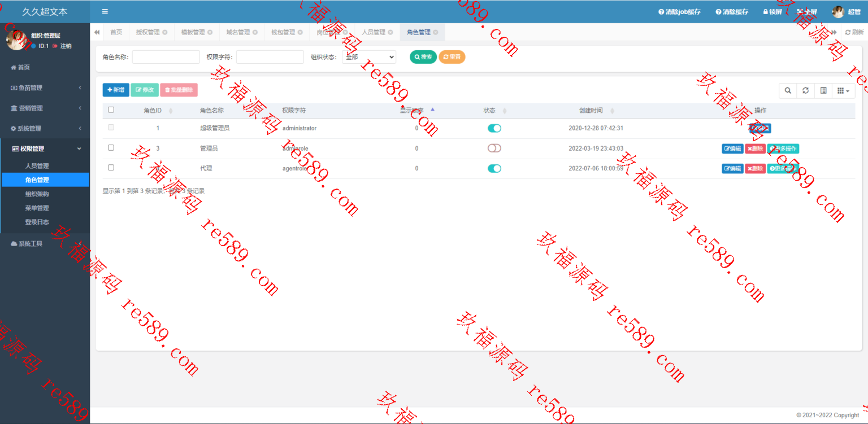Sort by 显示顺序 column

pyautogui.click(x=416, y=111)
